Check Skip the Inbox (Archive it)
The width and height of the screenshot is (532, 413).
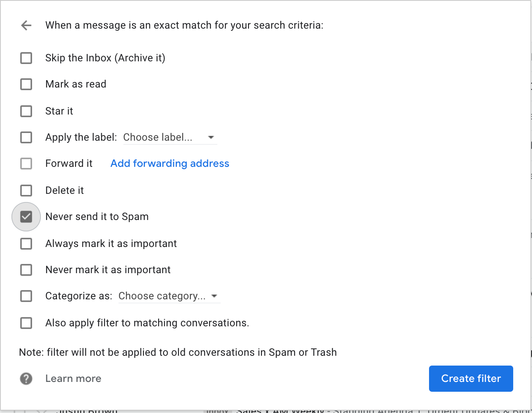26,58
